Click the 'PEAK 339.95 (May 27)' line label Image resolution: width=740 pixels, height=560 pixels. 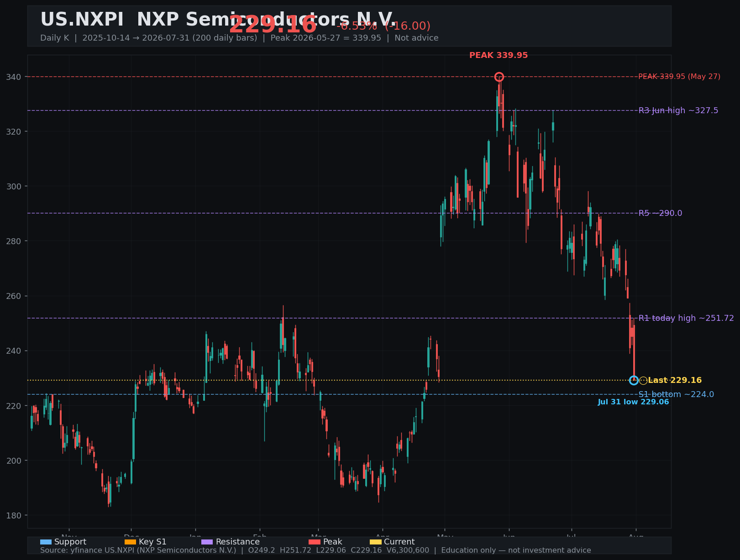pos(679,77)
